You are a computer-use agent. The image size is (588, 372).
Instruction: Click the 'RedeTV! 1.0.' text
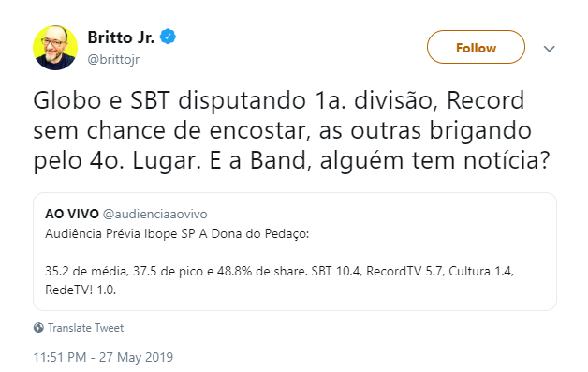(81, 290)
